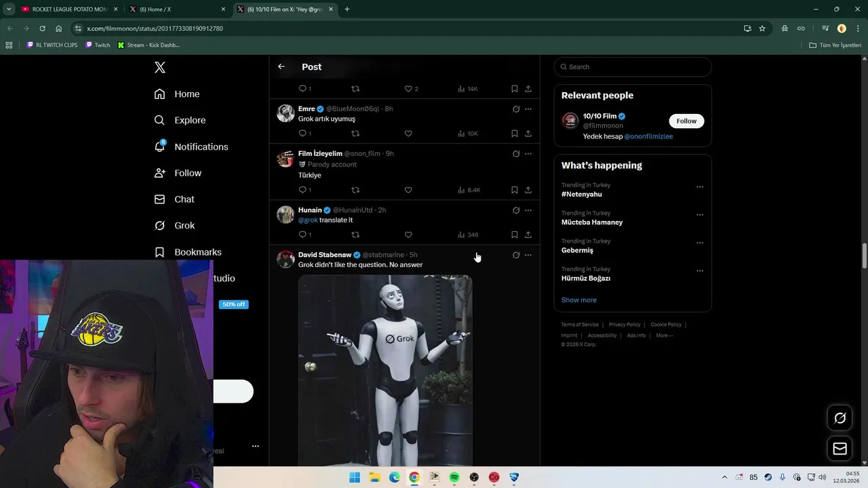Click the X search field
The height and width of the screenshot is (488, 868).
[x=633, y=67]
